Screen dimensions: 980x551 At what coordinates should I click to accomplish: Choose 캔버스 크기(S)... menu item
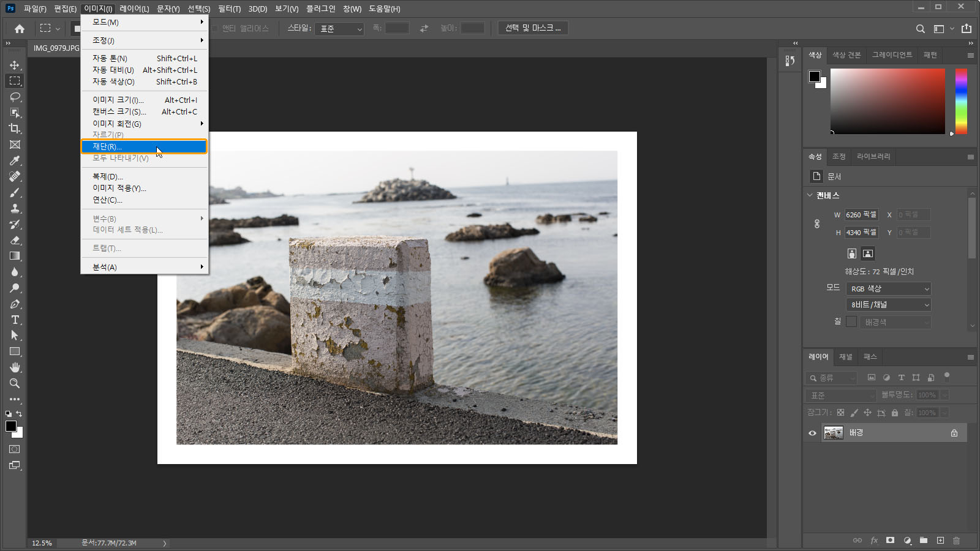click(x=145, y=111)
